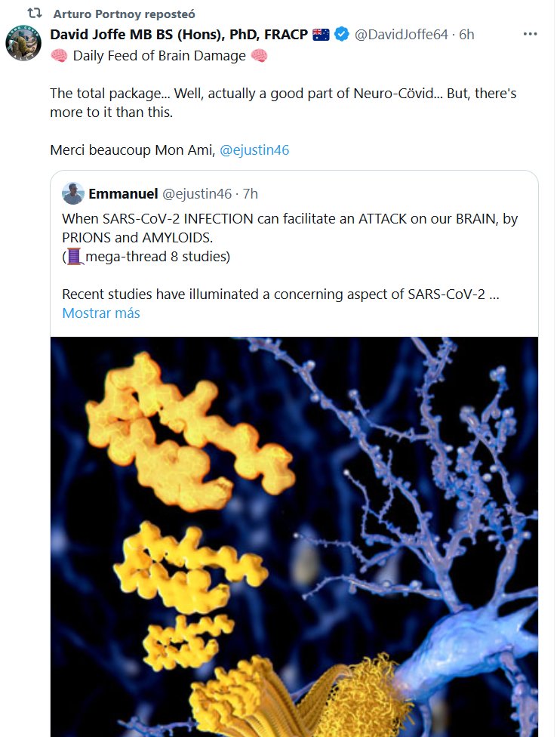Click the Australian flag emoji beside the name

[x=321, y=34]
